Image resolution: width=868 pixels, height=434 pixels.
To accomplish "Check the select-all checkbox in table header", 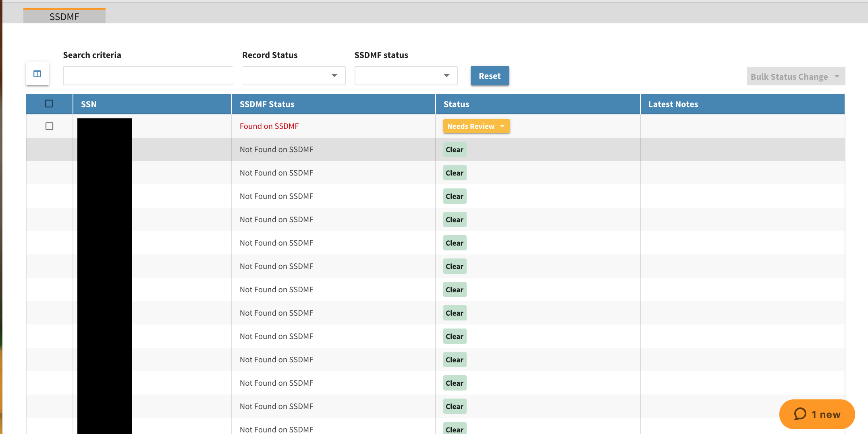I will 49,104.
